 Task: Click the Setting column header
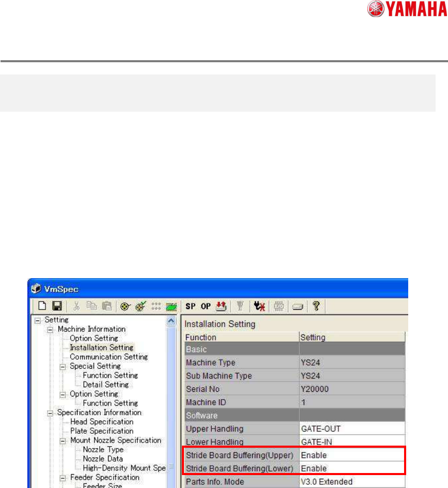pos(352,338)
